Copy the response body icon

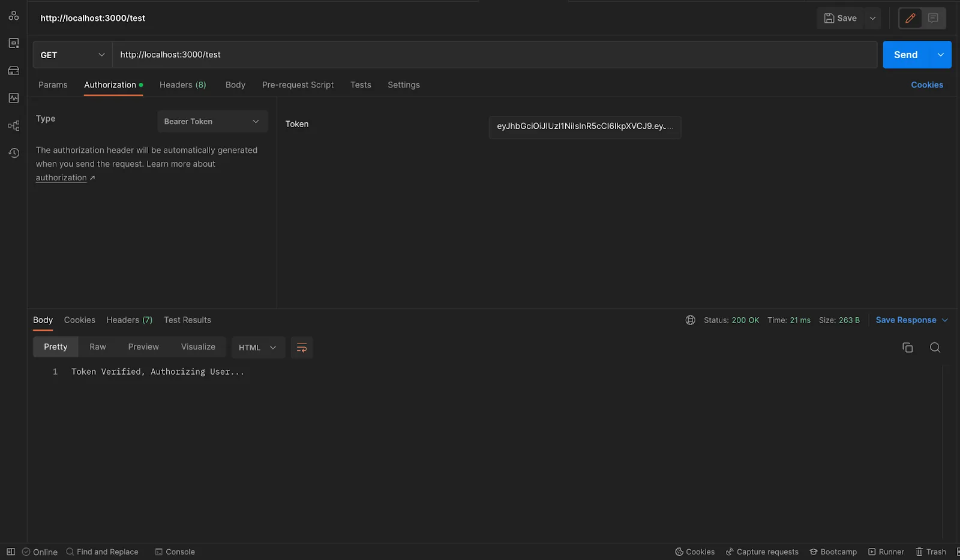tap(908, 348)
